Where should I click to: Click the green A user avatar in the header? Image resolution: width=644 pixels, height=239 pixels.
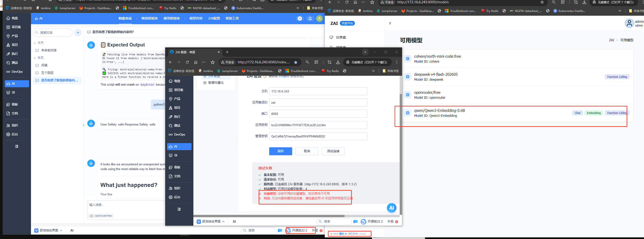click(319, 19)
